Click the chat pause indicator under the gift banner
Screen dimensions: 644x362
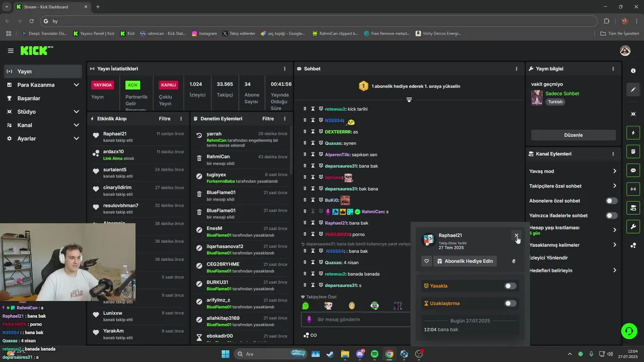tap(409, 100)
